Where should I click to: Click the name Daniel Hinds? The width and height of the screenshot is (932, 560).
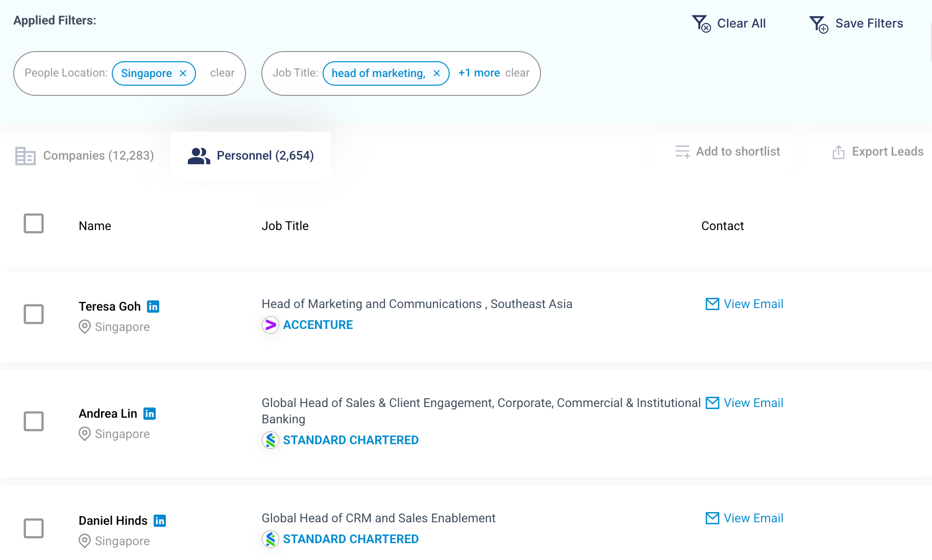(x=113, y=521)
